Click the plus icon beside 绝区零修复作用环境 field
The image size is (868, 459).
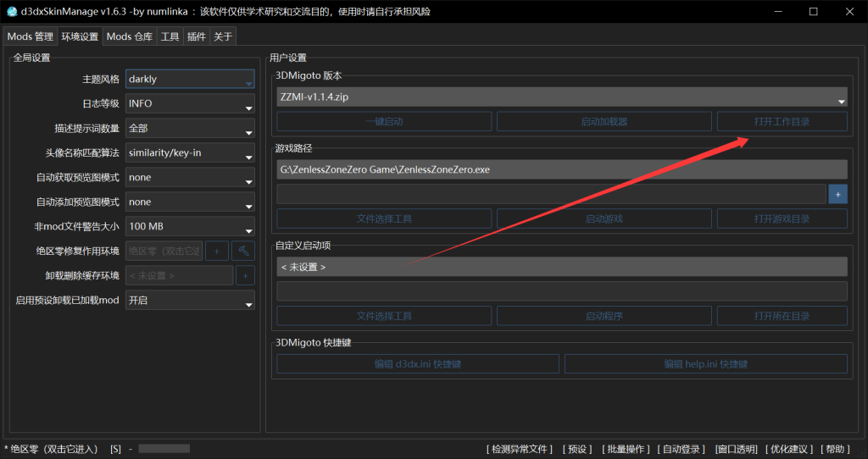point(217,252)
